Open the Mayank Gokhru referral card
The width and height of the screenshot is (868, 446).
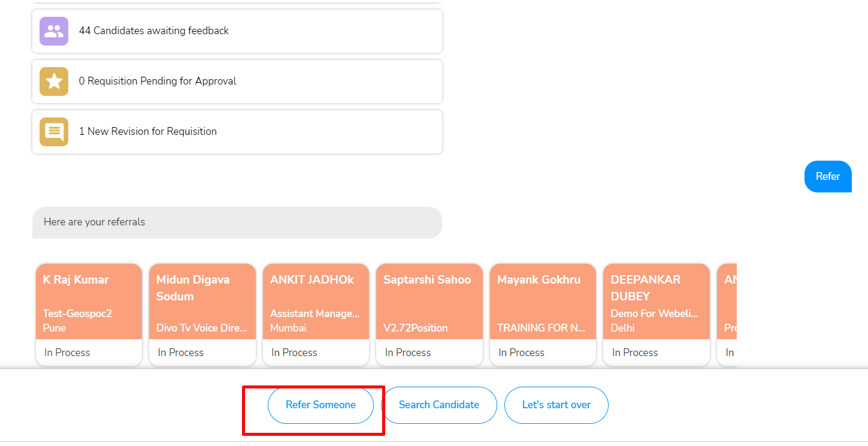(x=543, y=315)
